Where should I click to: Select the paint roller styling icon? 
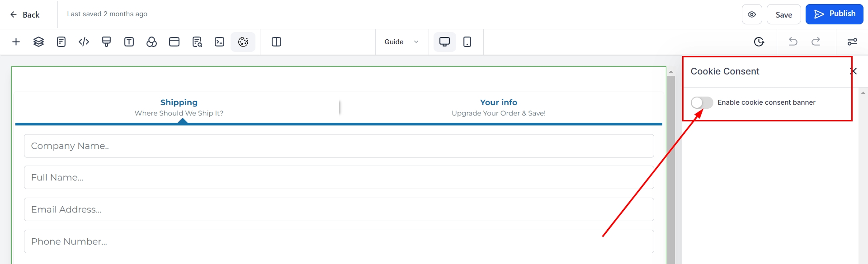[107, 42]
